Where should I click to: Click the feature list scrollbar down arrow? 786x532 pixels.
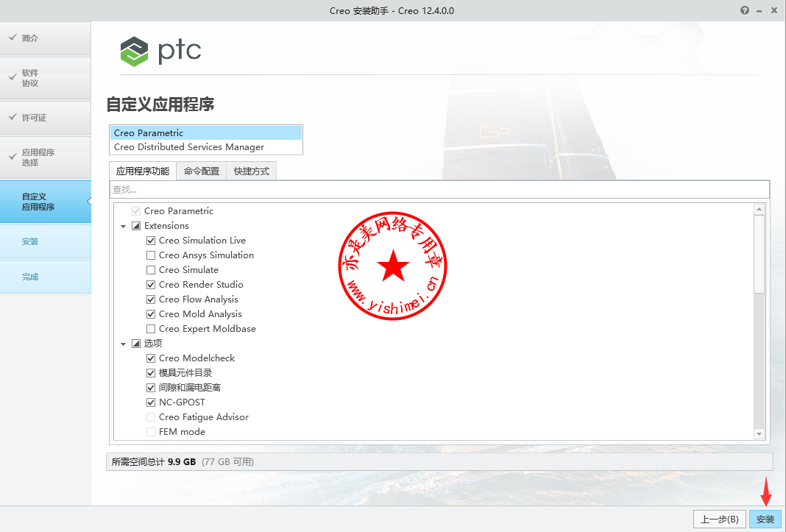click(759, 434)
